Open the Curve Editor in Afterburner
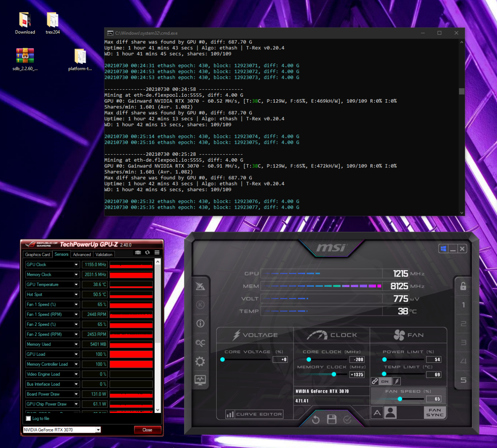Viewport: 497px width, 448px height. tap(254, 414)
